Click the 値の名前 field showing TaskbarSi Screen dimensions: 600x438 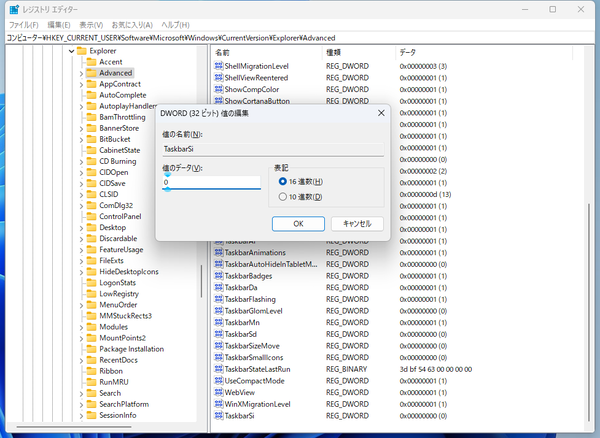[273, 149]
